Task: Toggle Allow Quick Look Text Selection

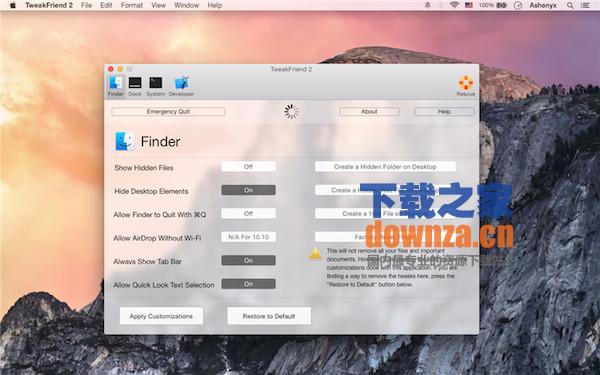Action: pyautogui.click(x=248, y=284)
